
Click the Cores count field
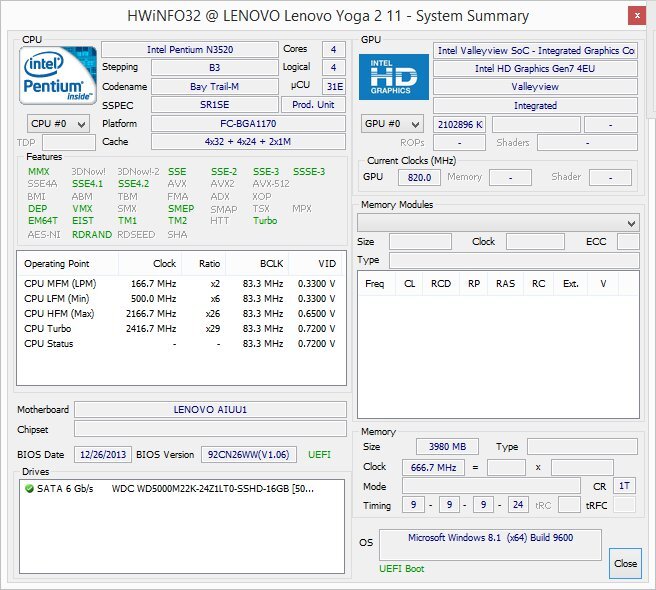coord(333,49)
